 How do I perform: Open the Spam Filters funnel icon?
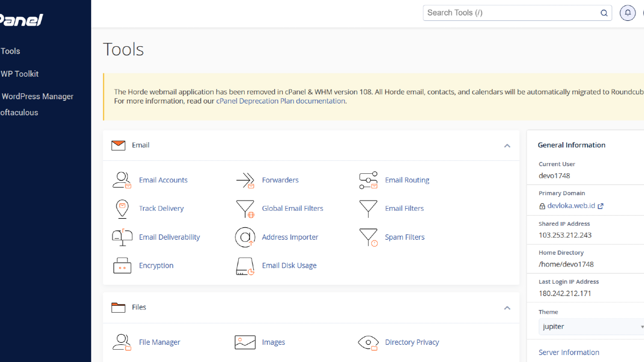368,237
